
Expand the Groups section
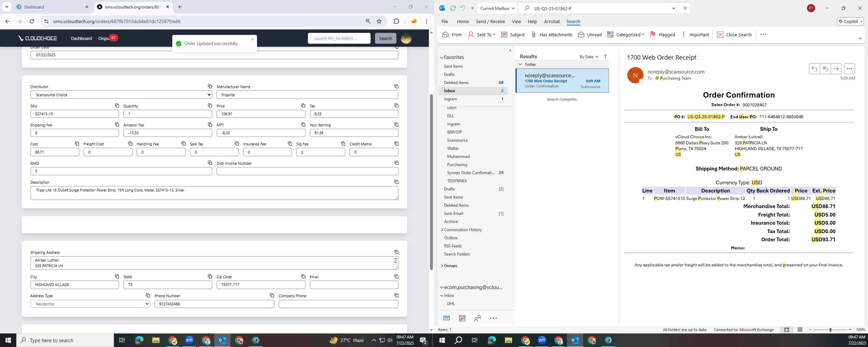tap(442, 266)
